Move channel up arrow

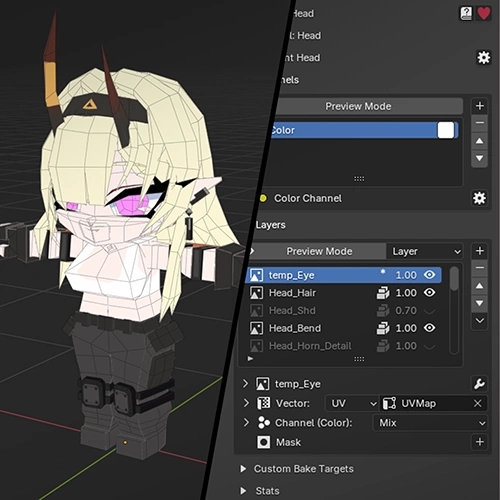coord(480,141)
